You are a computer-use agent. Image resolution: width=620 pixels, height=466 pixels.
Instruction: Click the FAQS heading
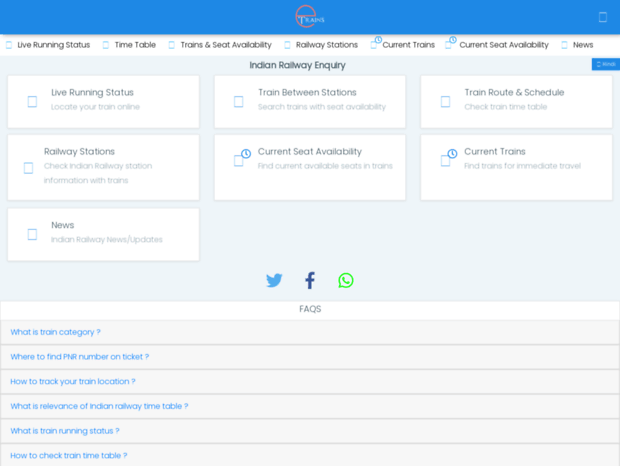(310, 309)
